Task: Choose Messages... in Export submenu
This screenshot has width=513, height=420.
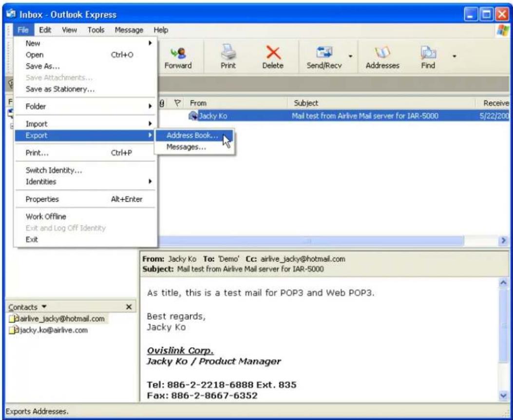Action: click(x=194, y=147)
